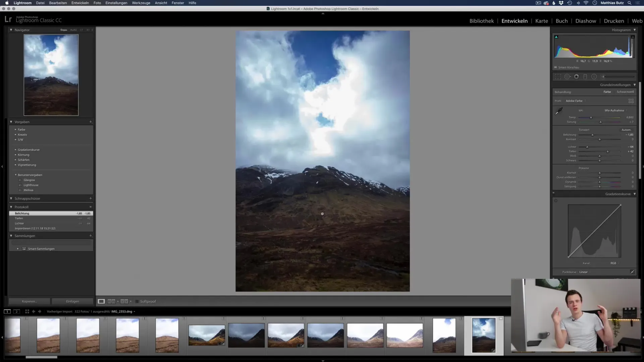Click the Lichter slider handle
The height and width of the screenshot is (362, 644).
coord(587,147)
